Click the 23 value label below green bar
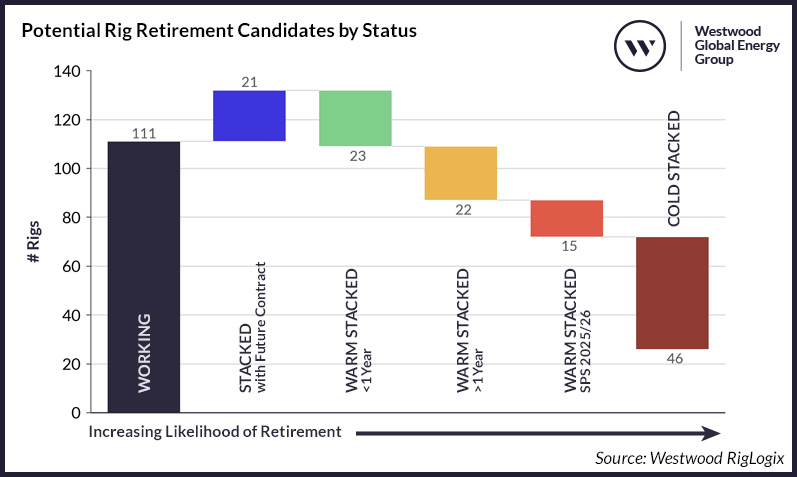This screenshot has height=477, width=797. (355, 155)
